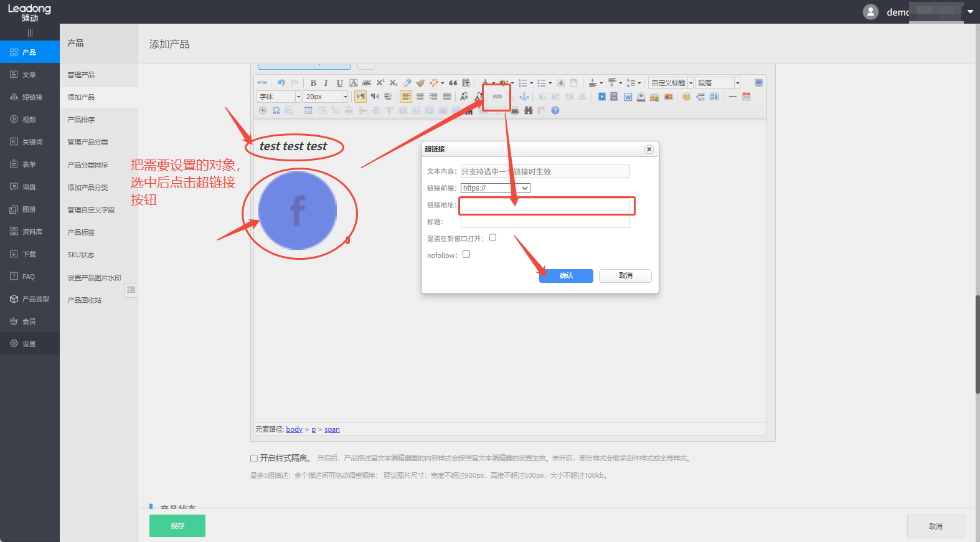
Task: Click the 链接地址 link address field
Action: pyautogui.click(x=545, y=205)
